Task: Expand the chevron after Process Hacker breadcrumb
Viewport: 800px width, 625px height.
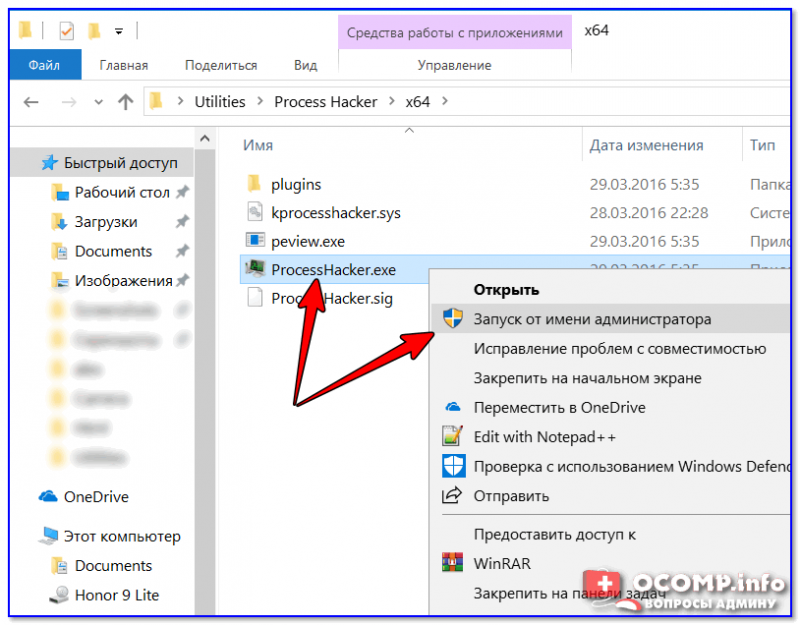Action: [392, 101]
